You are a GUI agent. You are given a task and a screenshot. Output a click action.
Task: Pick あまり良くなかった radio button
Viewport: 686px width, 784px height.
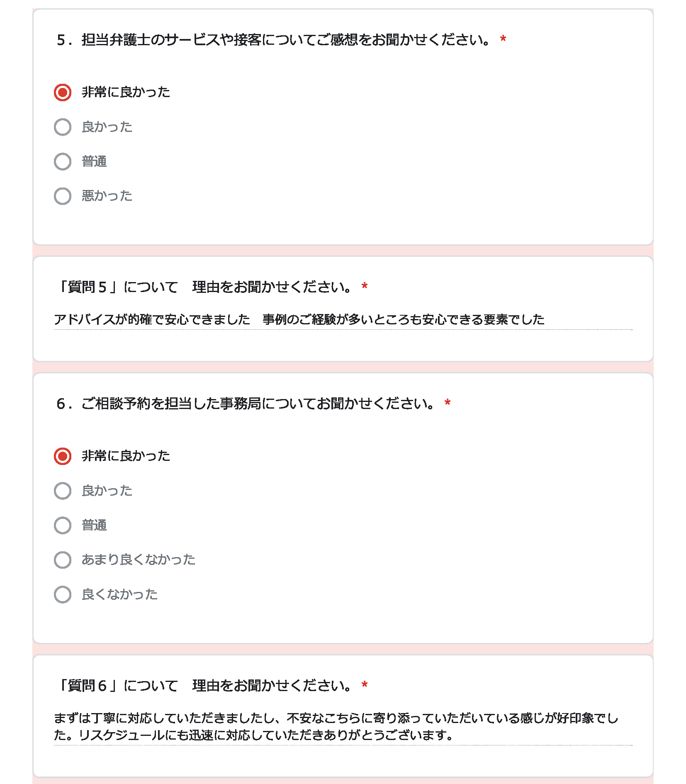[63, 560]
